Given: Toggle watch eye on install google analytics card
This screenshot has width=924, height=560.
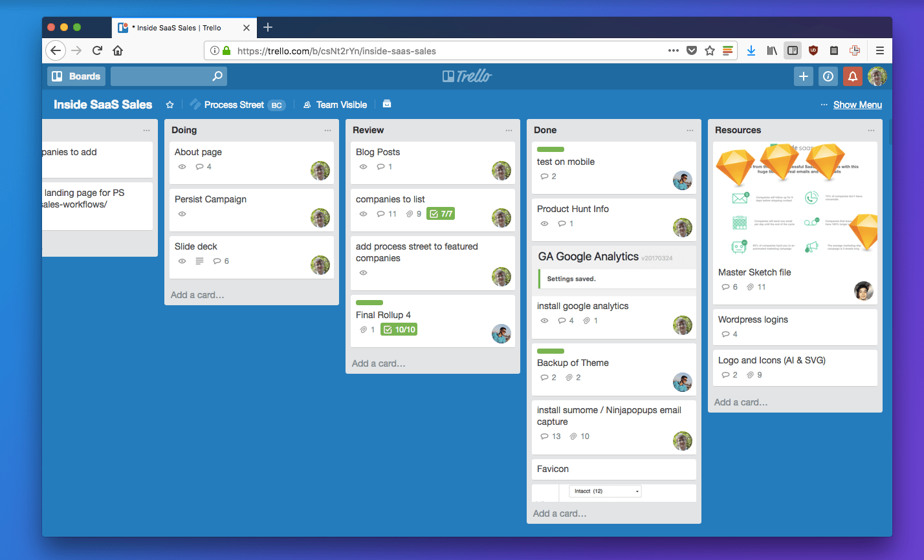Looking at the screenshot, I should (544, 321).
